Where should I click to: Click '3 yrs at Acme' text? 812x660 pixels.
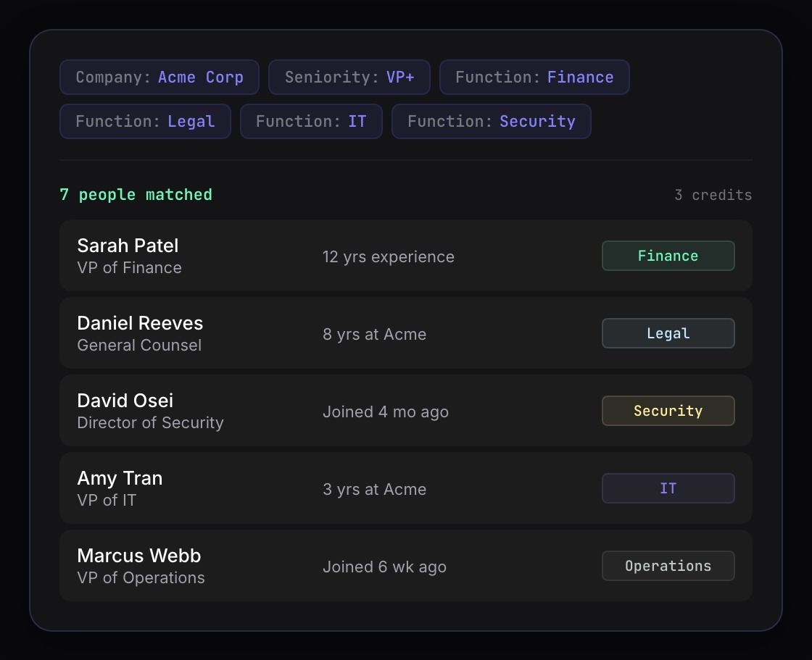coord(374,490)
